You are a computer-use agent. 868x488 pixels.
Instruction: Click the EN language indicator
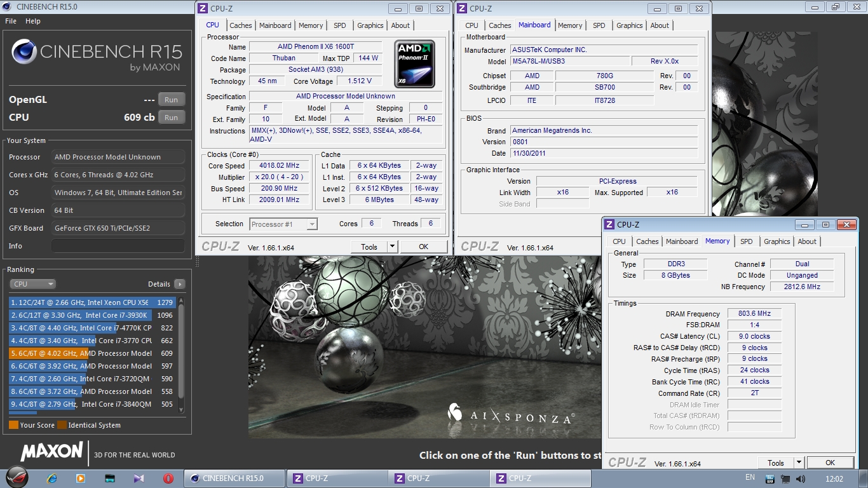click(x=750, y=478)
